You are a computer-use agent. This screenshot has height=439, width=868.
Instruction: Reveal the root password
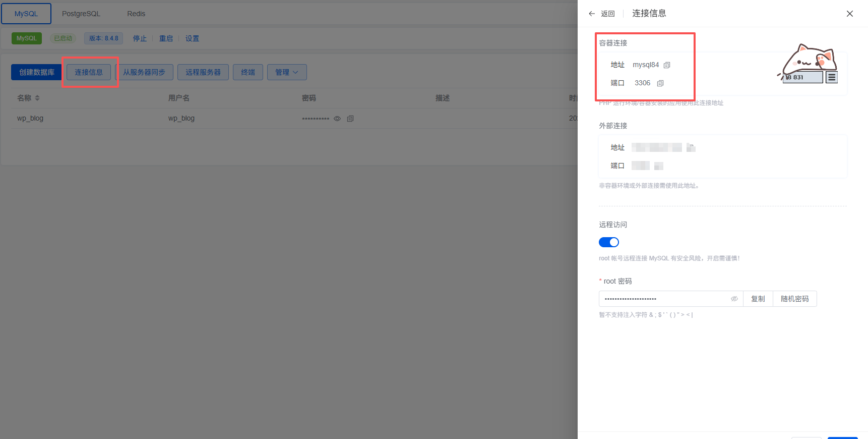click(x=734, y=299)
